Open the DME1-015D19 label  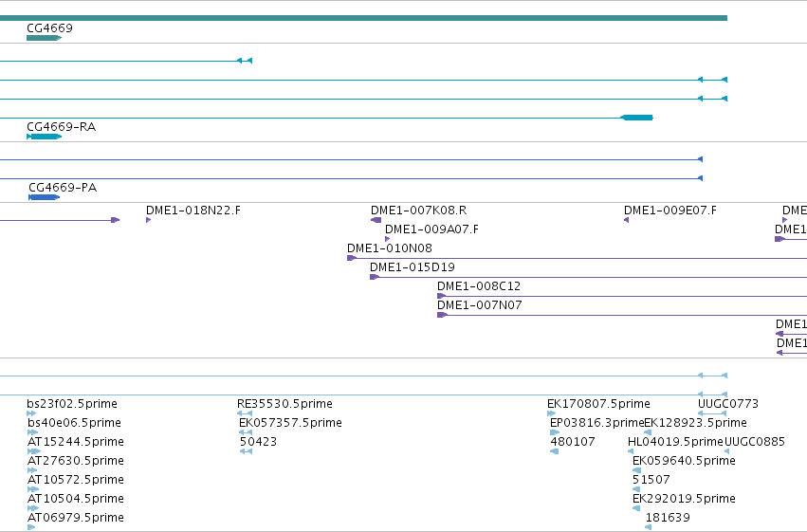click(413, 267)
